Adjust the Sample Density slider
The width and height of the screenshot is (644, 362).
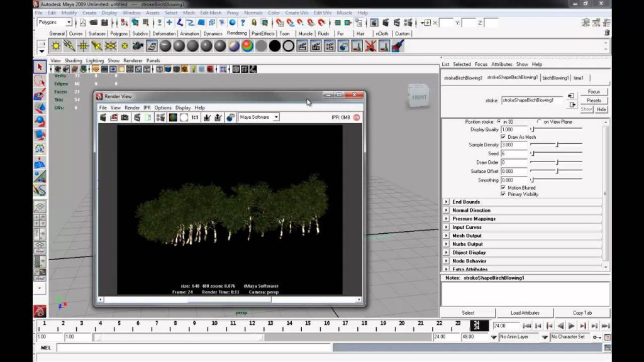(x=557, y=145)
